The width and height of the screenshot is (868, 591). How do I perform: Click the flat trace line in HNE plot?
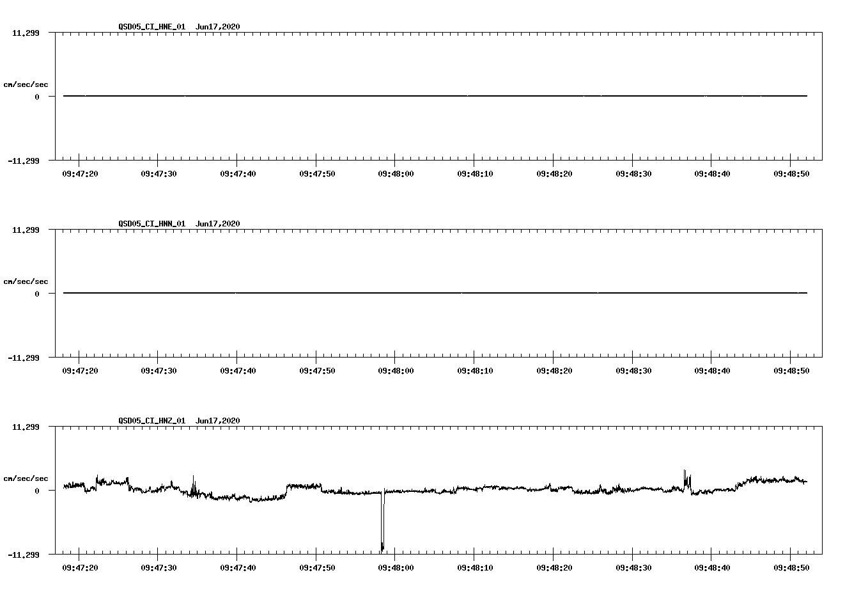tap(435, 96)
